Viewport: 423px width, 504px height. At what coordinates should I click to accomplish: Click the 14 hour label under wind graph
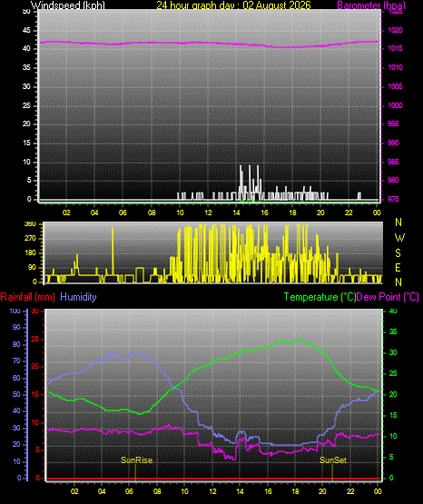236,212
